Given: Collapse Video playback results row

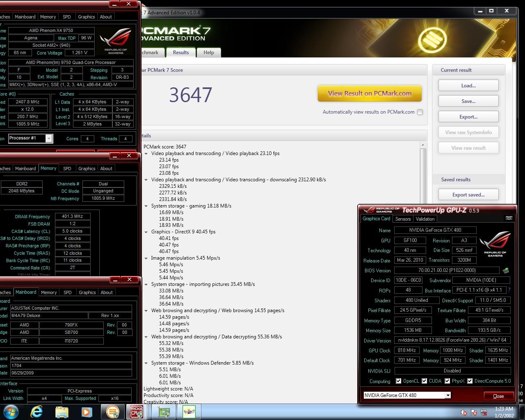Looking at the screenshot, I should tap(146, 153).
